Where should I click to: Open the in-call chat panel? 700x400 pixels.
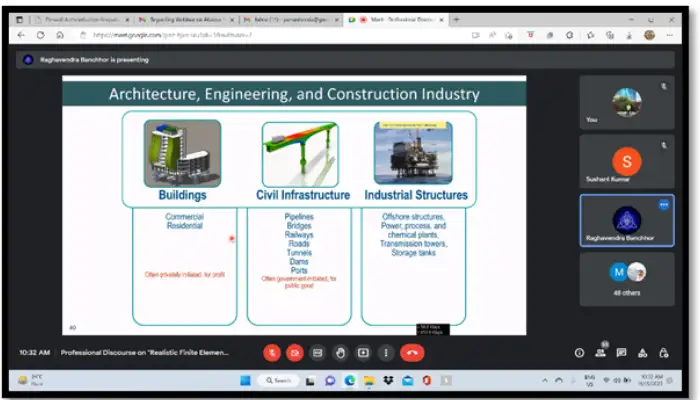(x=621, y=352)
